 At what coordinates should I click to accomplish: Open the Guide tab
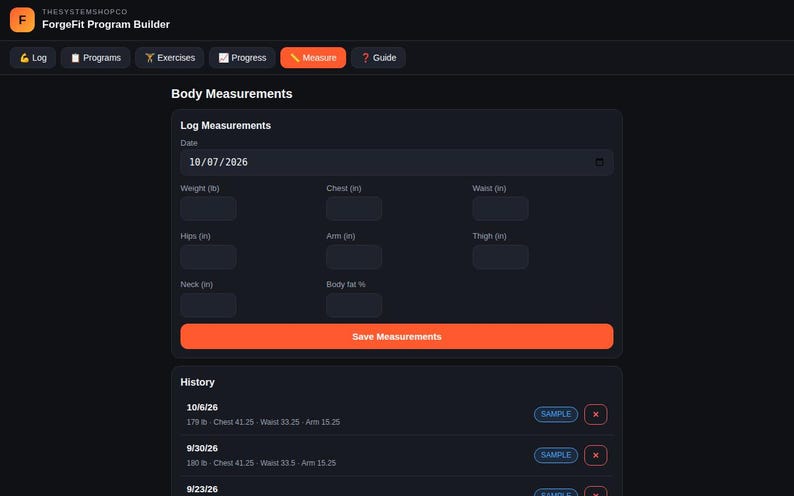click(378, 58)
